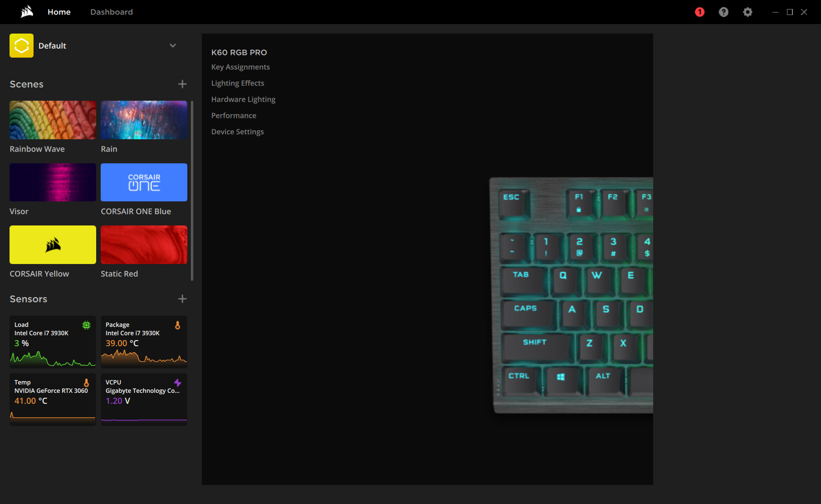
Task: Click the Scenes list scrollbar
Action: [192, 190]
